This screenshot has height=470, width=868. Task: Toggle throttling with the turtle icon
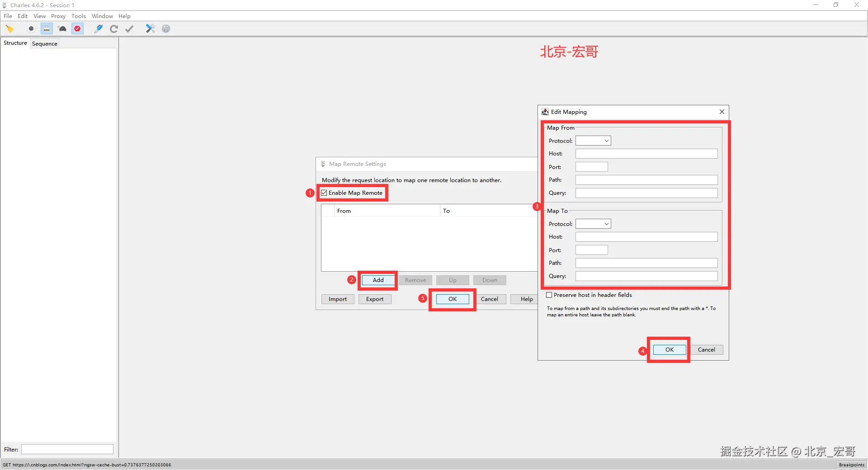click(x=62, y=29)
